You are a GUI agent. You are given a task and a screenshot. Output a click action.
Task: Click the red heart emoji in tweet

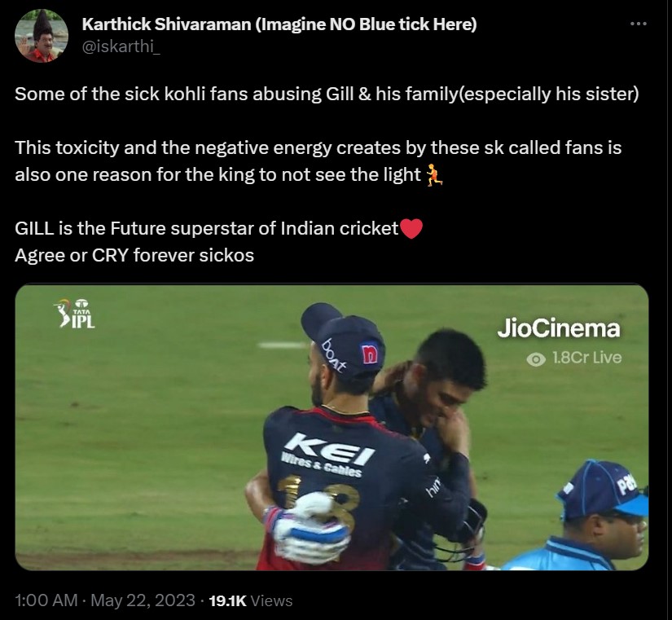click(411, 229)
